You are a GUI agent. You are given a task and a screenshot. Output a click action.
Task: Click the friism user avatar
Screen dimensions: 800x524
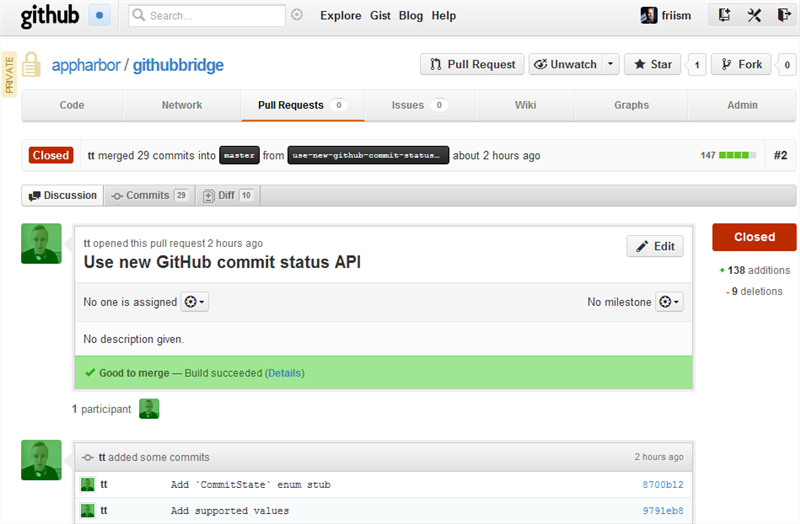(648, 15)
